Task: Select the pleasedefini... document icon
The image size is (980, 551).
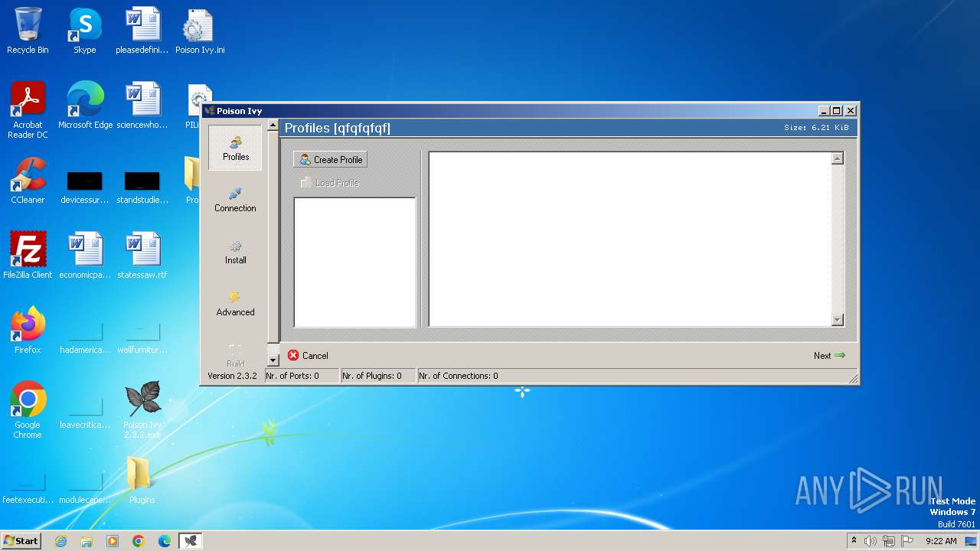Action: click(142, 31)
